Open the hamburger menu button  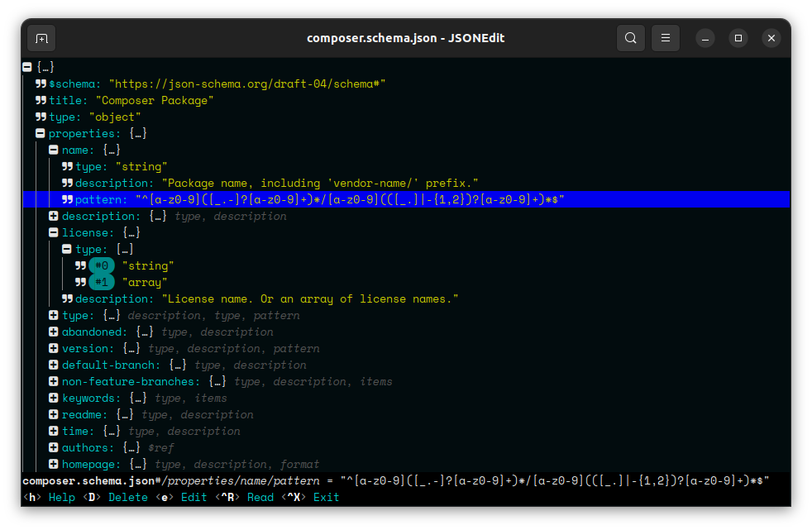[666, 38]
